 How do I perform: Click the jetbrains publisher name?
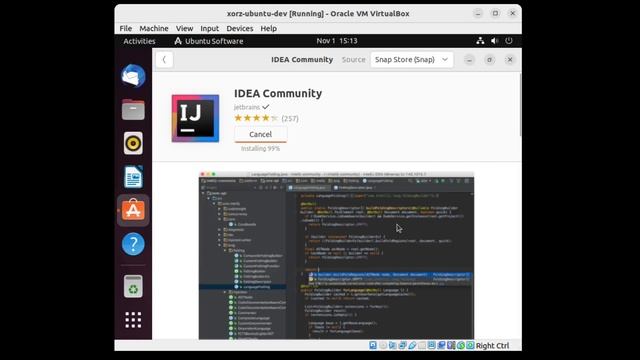tap(247, 107)
